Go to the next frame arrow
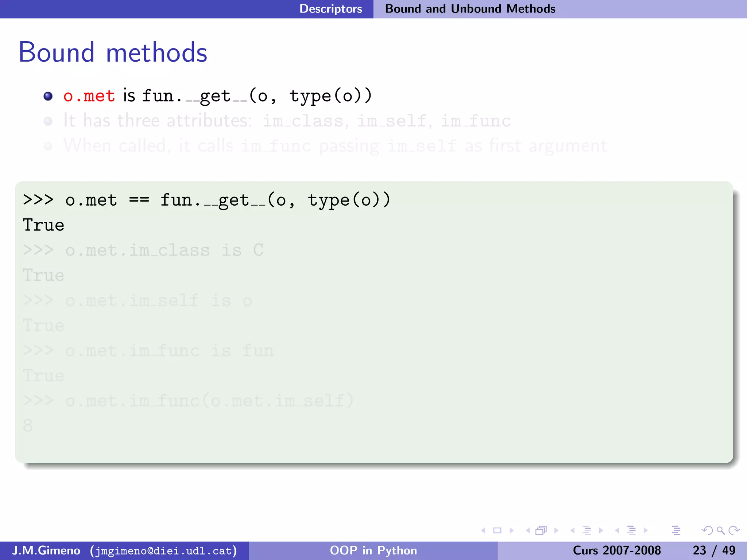 click(x=557, y=530)
